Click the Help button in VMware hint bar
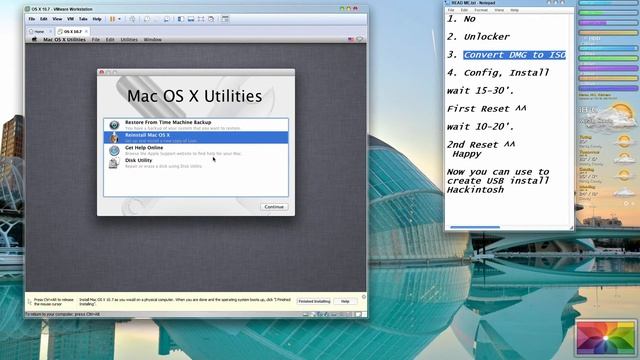The image size is (640, 360). 345,301
